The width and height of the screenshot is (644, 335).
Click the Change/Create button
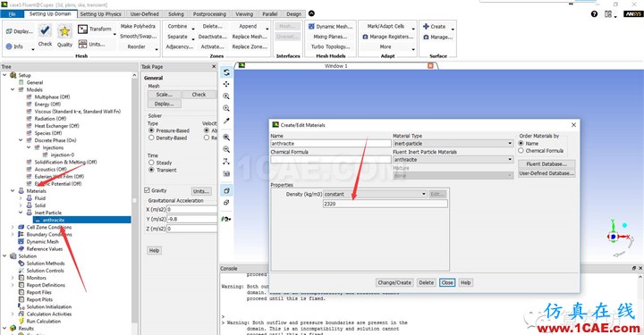point(394,282)
